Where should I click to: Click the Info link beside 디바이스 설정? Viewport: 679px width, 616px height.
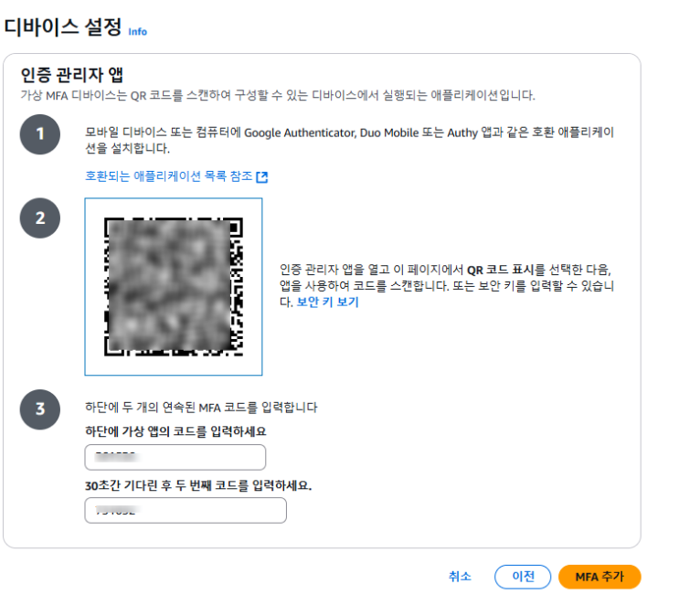(137, 31)
